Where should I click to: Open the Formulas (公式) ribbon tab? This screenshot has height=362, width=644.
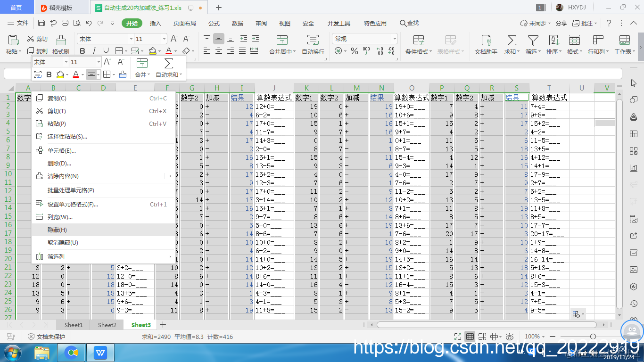214,23
